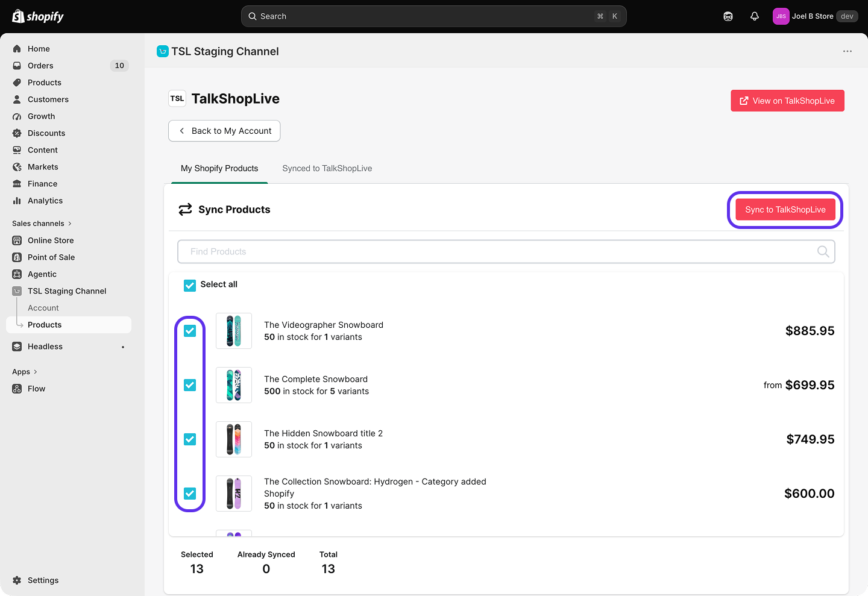The image size is (868, 596).
Task: Open the three-dots page menu
Action: [x=848, y=51]
